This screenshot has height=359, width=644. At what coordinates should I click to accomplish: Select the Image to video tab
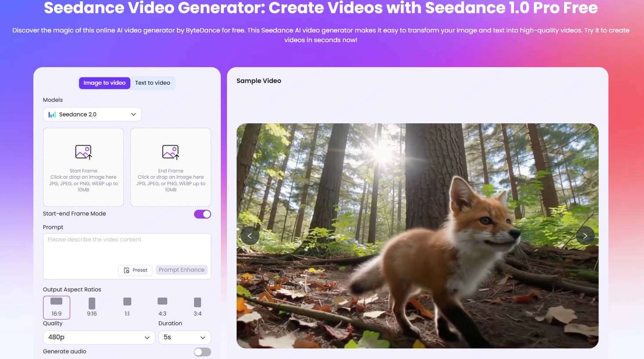[104, 83]
